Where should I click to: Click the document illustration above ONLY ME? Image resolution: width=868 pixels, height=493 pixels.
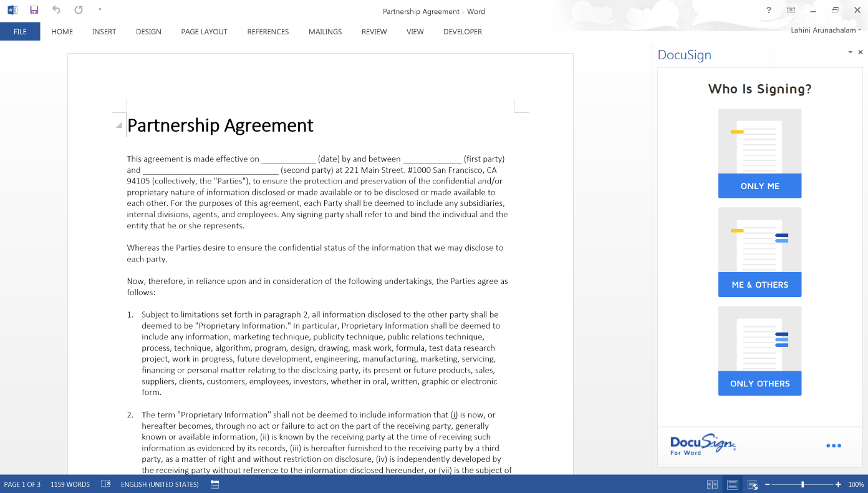click(760, 142)
